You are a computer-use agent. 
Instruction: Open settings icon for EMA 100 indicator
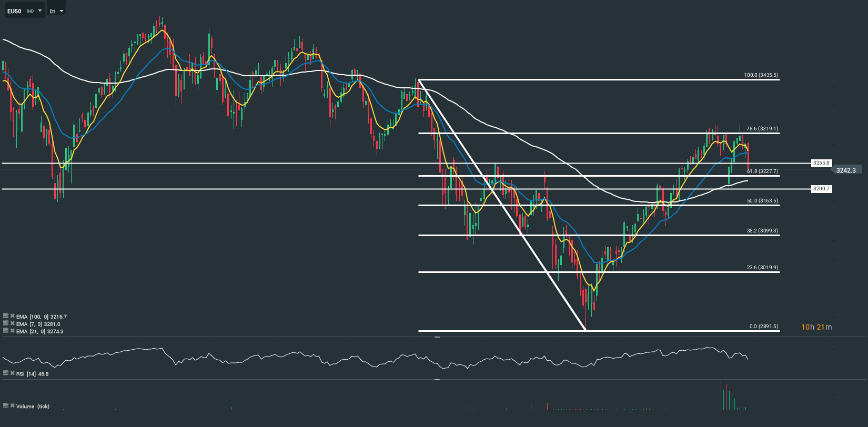click(x=6, y=316)
